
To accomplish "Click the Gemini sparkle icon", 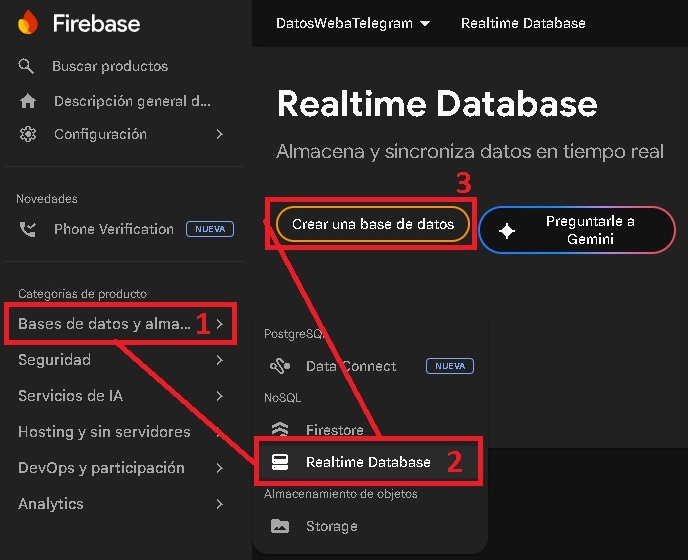I will [507, 231].
